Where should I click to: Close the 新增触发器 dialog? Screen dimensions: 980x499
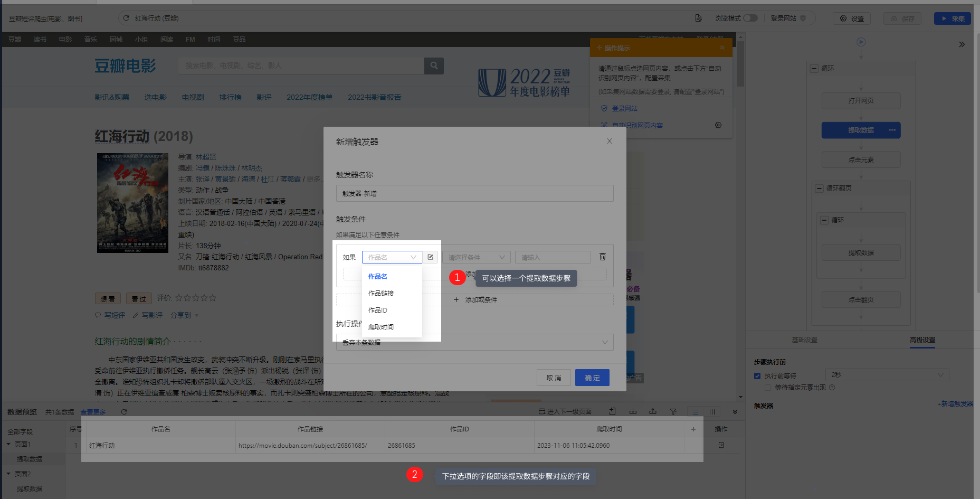click(x=610, y=141)
